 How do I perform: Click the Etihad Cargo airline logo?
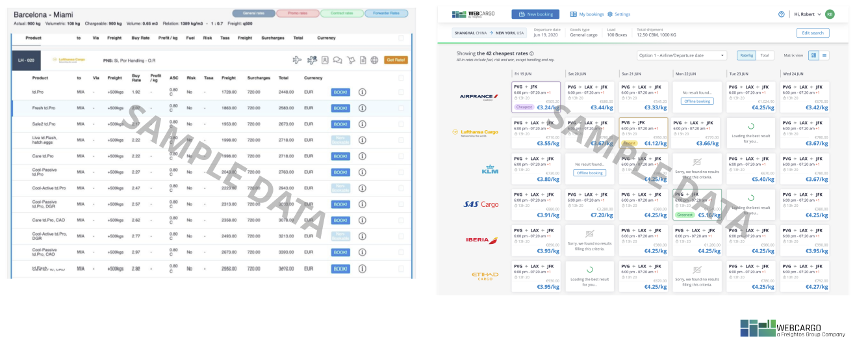tap(485, 276)
